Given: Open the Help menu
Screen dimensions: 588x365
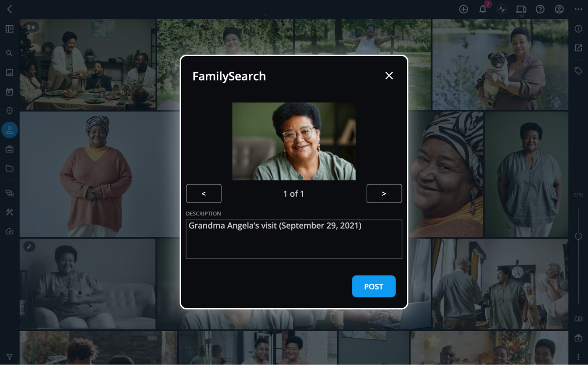Looking at the screenshot, I should tap(540, 9).
